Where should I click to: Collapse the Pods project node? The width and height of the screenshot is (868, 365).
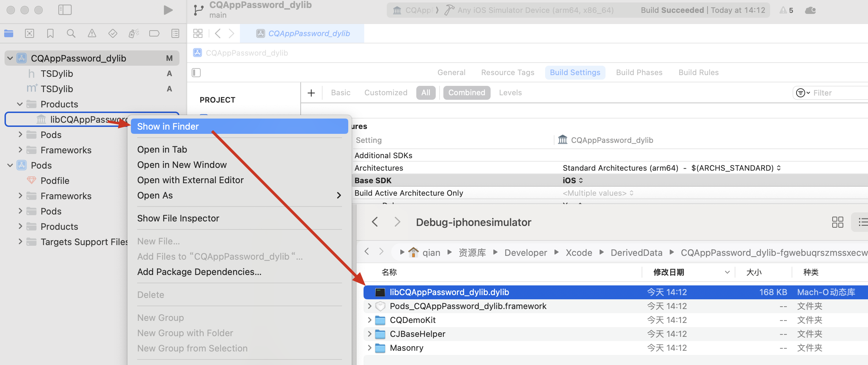tap(10, 165)
